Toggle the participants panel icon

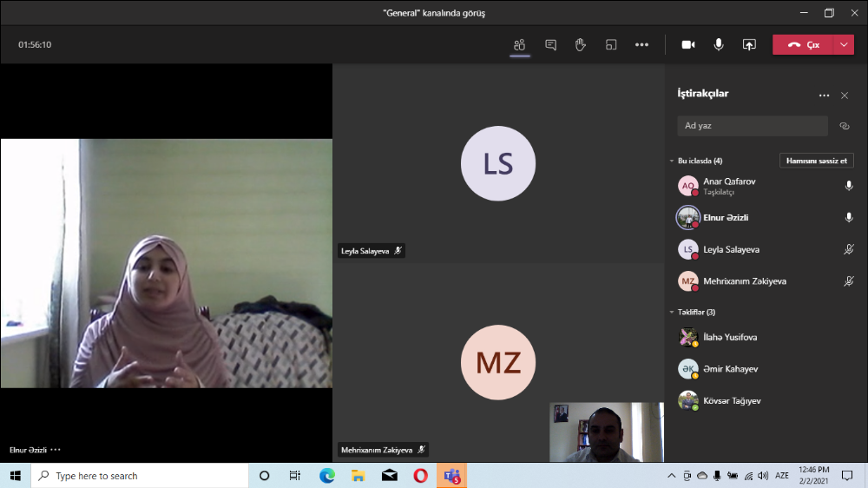(x=519, y=45)
